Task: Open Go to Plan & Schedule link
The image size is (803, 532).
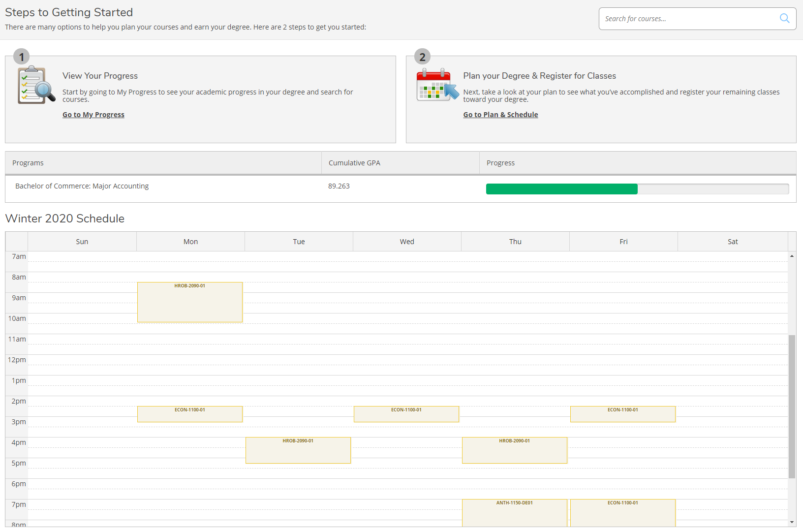Action: (x=500, y=115)
